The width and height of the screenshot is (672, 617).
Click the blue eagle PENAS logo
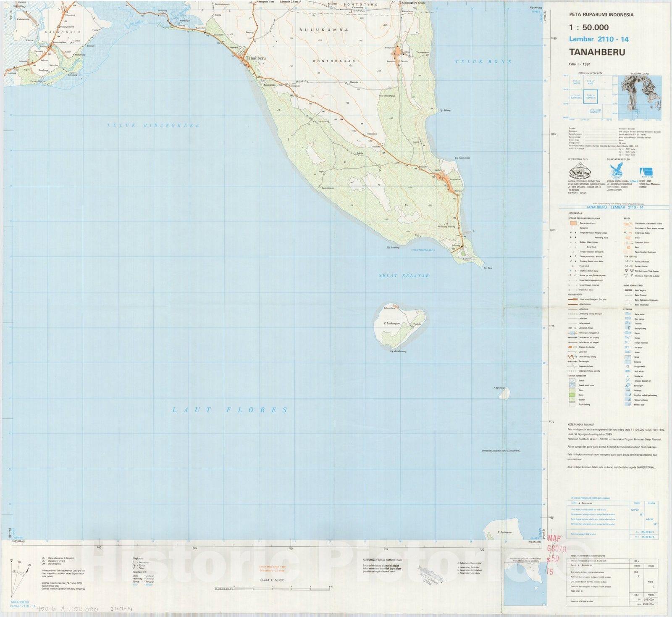coord(616,171)
